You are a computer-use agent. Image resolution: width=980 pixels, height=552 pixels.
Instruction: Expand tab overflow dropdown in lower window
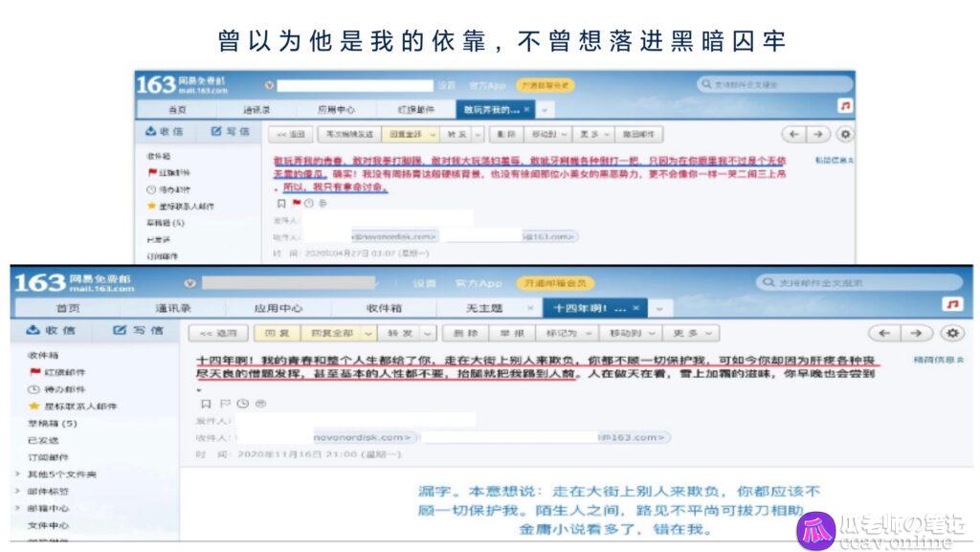pyautogui.click(x=659, y=308)
